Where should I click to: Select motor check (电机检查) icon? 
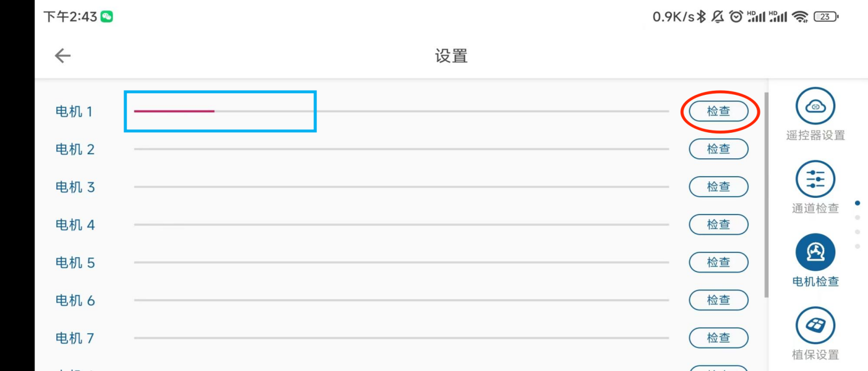point(815,253)
